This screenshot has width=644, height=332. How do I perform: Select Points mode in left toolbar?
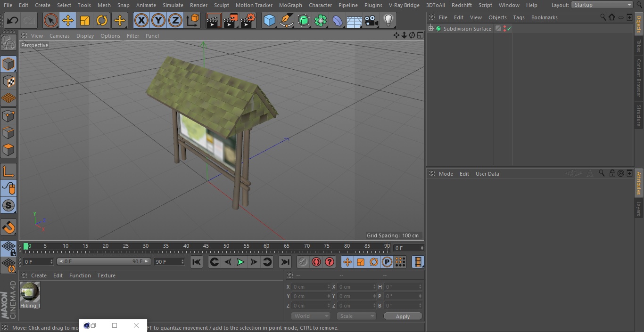[x=8, y=116]
